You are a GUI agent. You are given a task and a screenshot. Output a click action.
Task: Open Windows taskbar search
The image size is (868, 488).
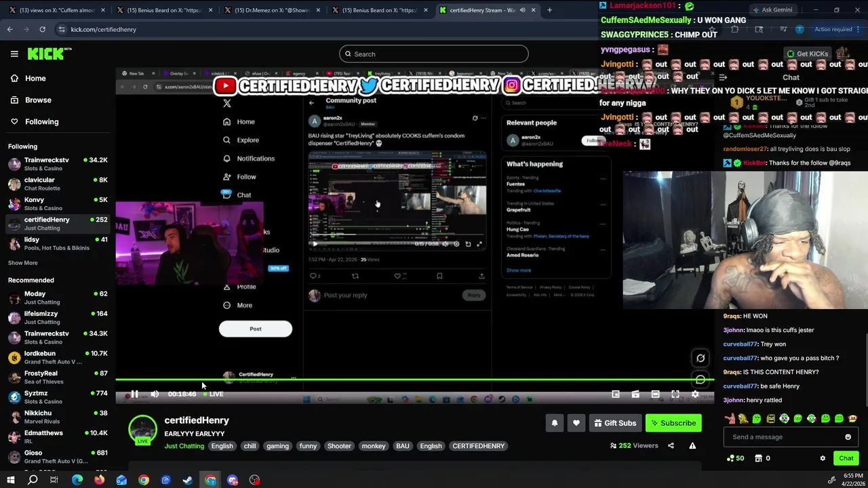(33, 480)
